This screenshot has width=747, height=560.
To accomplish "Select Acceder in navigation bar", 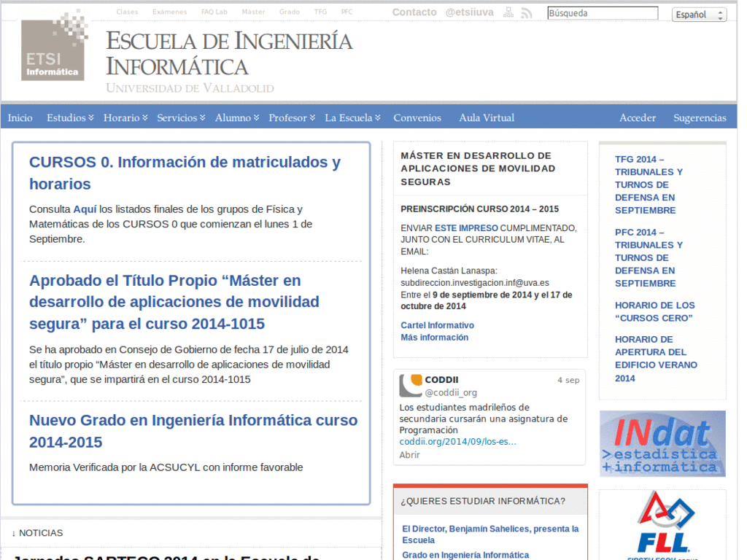I will click(x=638, y=117).
